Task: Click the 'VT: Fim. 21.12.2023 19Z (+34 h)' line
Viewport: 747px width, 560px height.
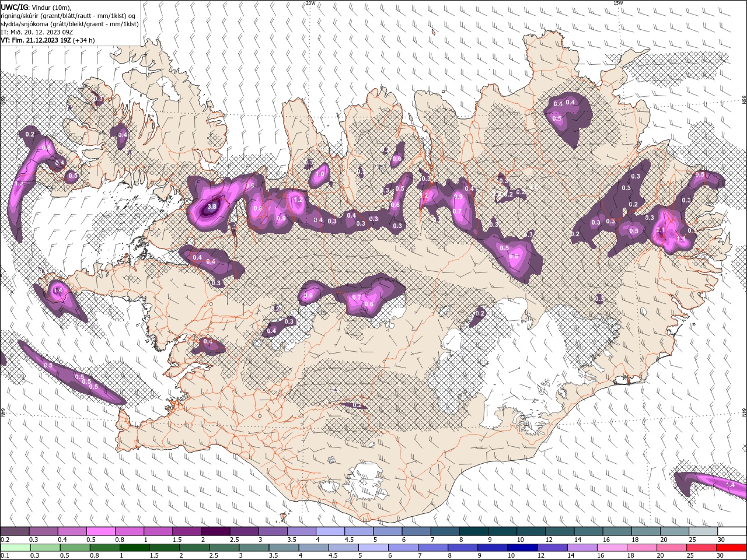Action: pyautogui.click(x=47, y=40)
